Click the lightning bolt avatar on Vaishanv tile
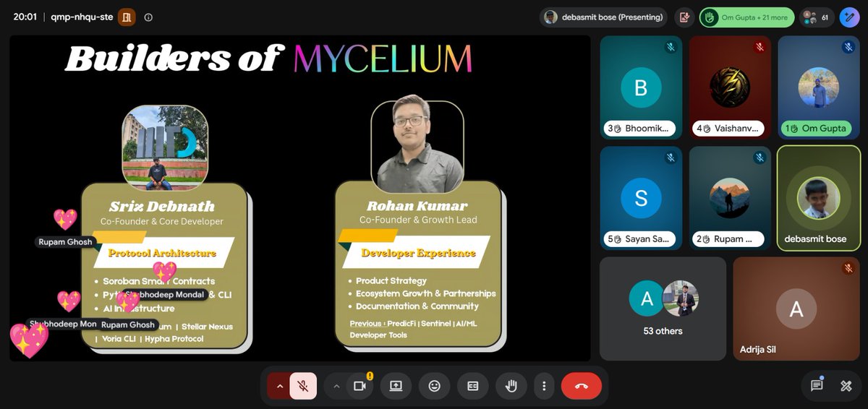Screen dimensions: 868x409 [x=730, y=87]
